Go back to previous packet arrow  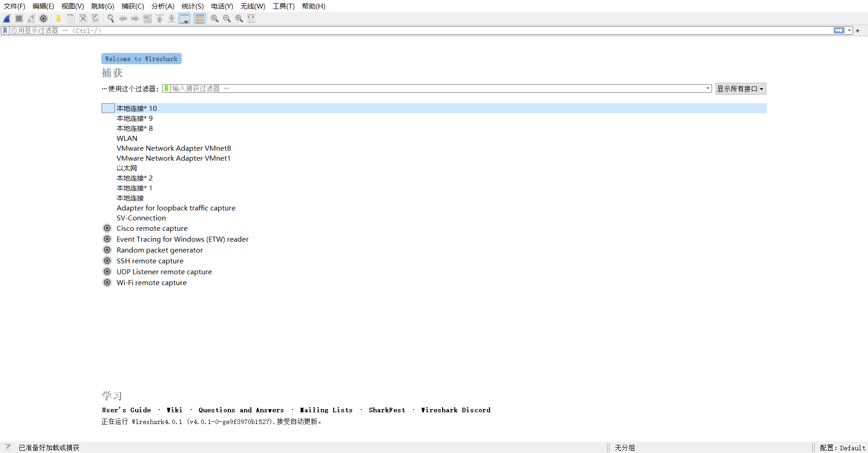click(123, 19)
